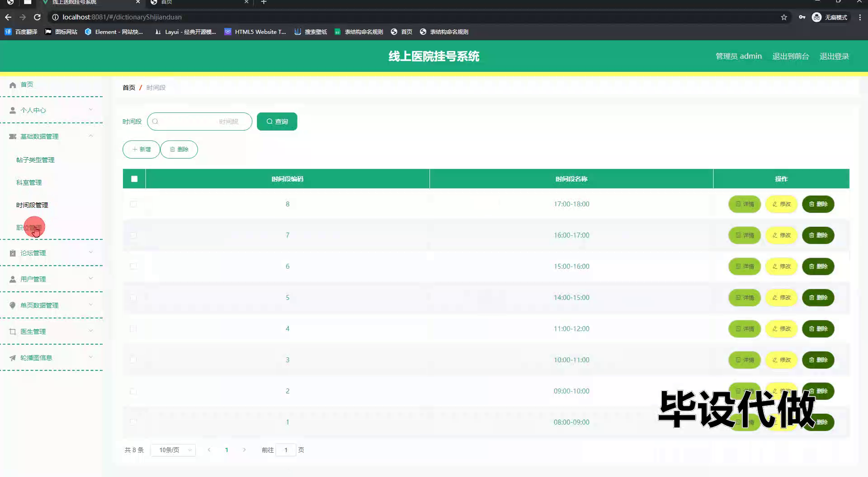Click the 单页数据管理 icon
Screen dimensions: 868x477
tap(13, 305)
